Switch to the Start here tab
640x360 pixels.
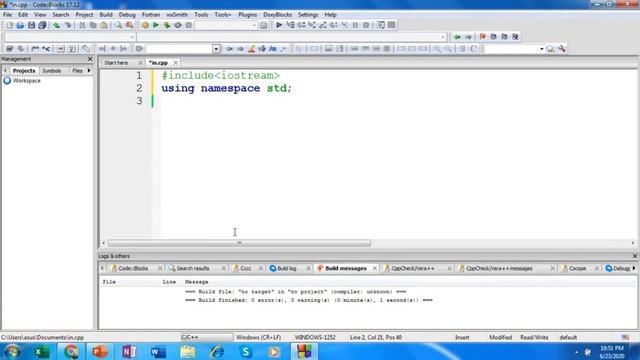pos(116,63)
